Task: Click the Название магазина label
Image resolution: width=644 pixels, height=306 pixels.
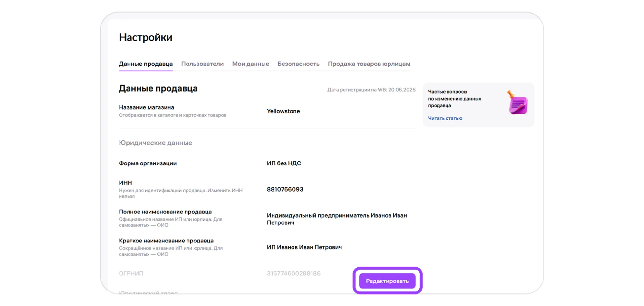Action: coord(146,107)
